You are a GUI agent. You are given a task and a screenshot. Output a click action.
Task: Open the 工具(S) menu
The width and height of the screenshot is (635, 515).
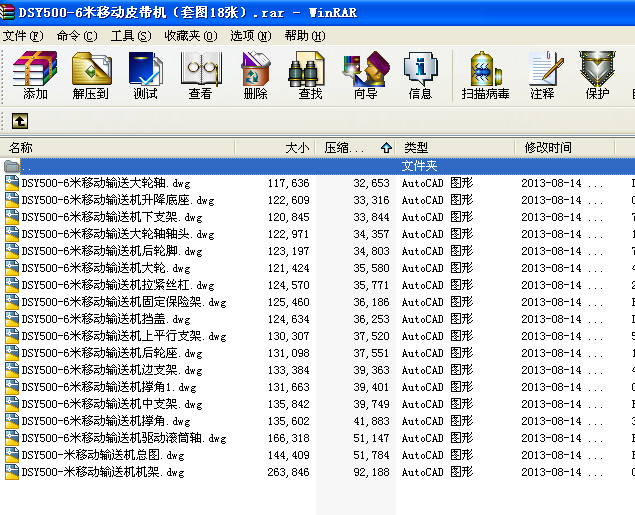point(131,36)
